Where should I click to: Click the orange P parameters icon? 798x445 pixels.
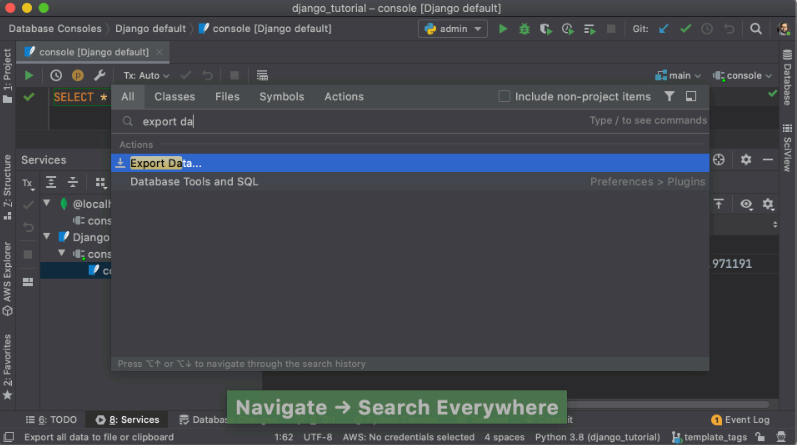pyautogui.click(x=77, y=75)
